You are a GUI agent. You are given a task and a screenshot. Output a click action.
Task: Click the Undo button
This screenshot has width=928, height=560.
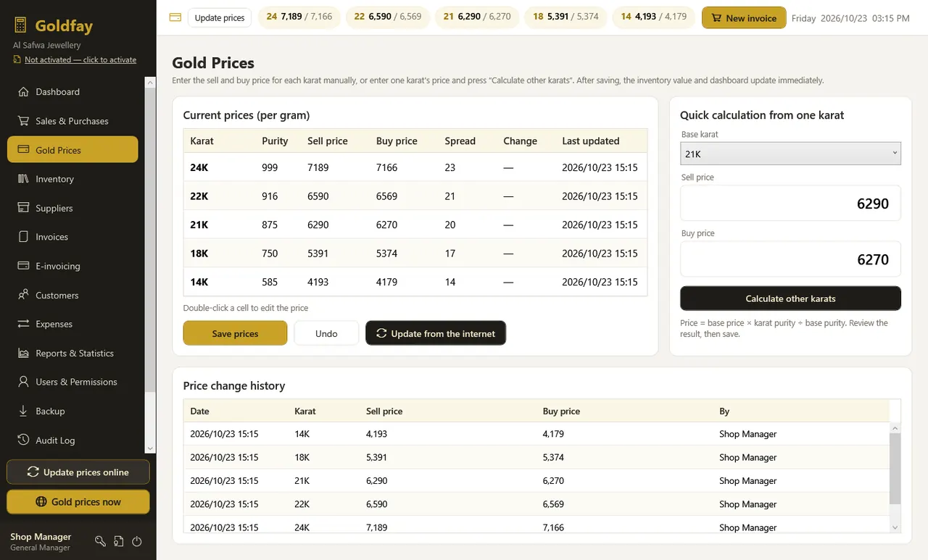click(x=326, y=333)
